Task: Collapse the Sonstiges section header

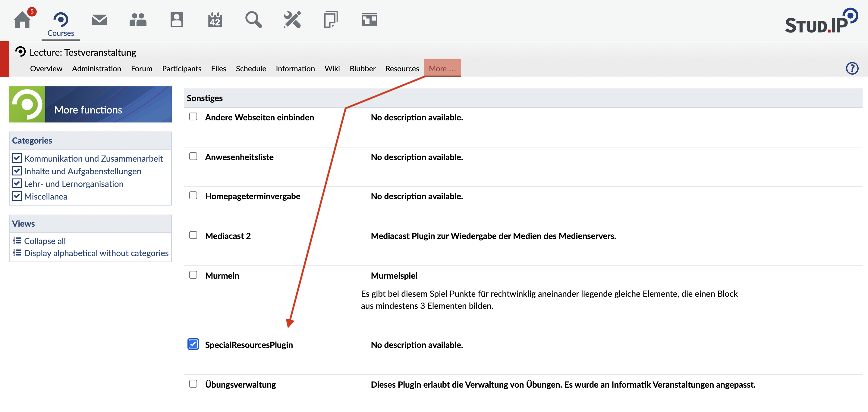Action: (205, 98)
